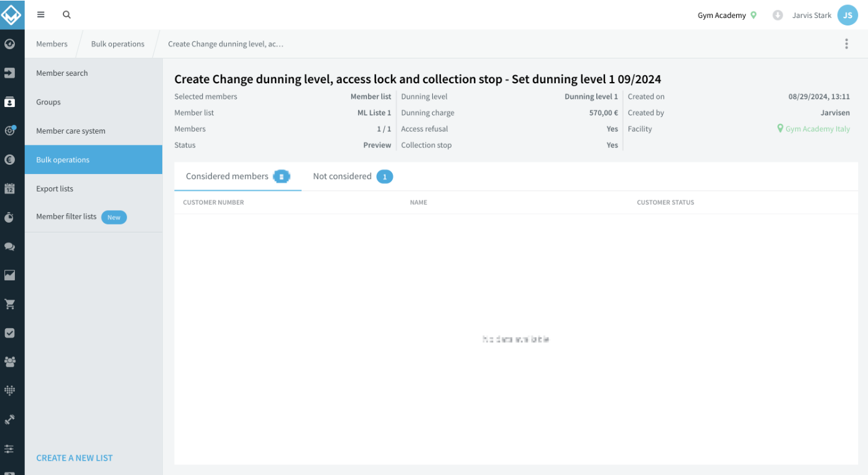Open the dumbbell training sidebar icon

pos(9,420)
